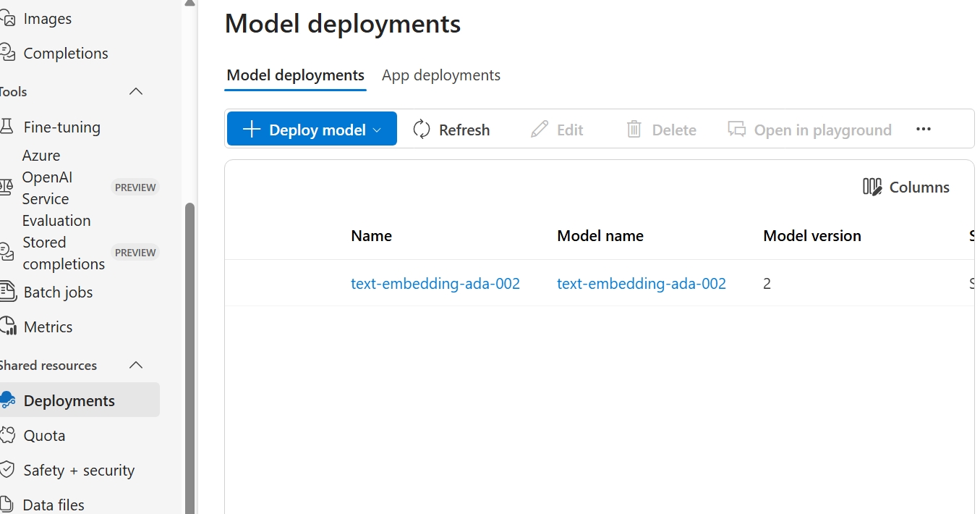
Task: Open text-embedding-ada-002 deployment name link
Action: click(435, 284)
